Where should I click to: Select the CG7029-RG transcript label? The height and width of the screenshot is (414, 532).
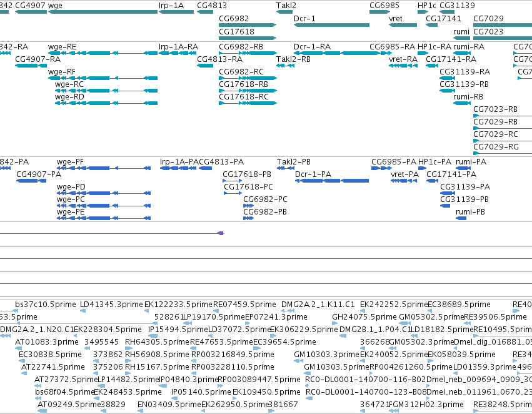coord(496,146)
